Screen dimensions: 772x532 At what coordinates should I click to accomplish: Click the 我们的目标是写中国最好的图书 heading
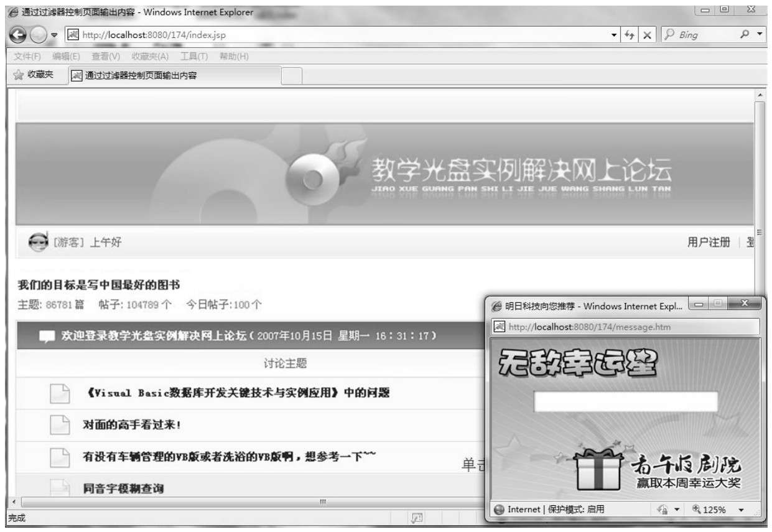pos(98,285)
